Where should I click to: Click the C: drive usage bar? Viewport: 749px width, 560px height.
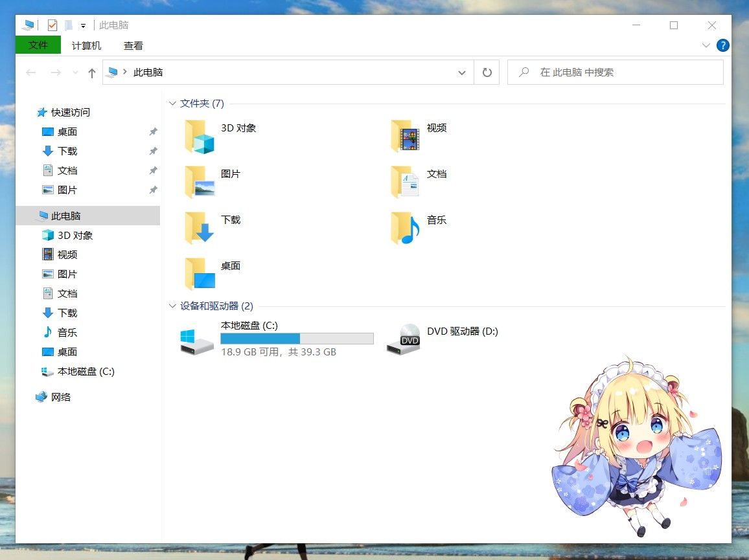click(297, 339)
